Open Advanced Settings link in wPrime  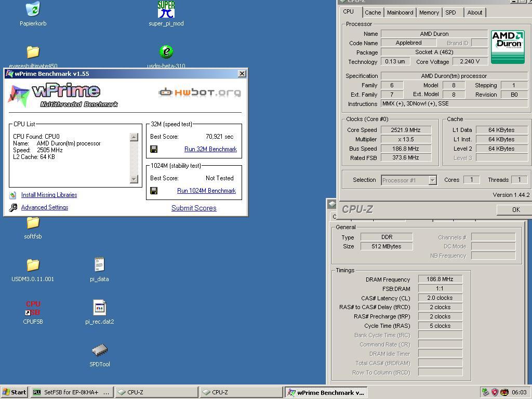click(45, 207)
